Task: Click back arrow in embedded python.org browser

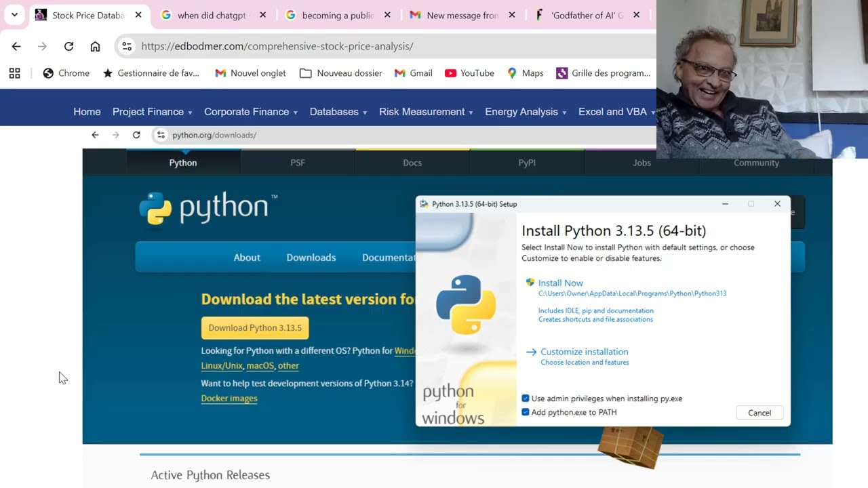Action: point(95,135)
